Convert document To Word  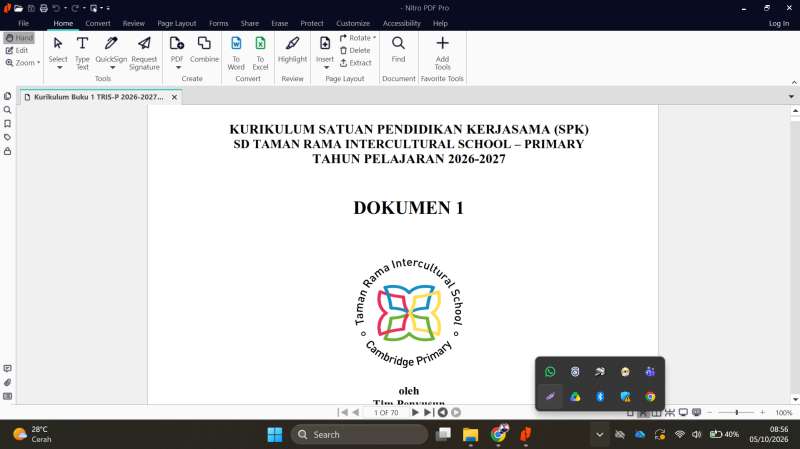pos(236,53)
